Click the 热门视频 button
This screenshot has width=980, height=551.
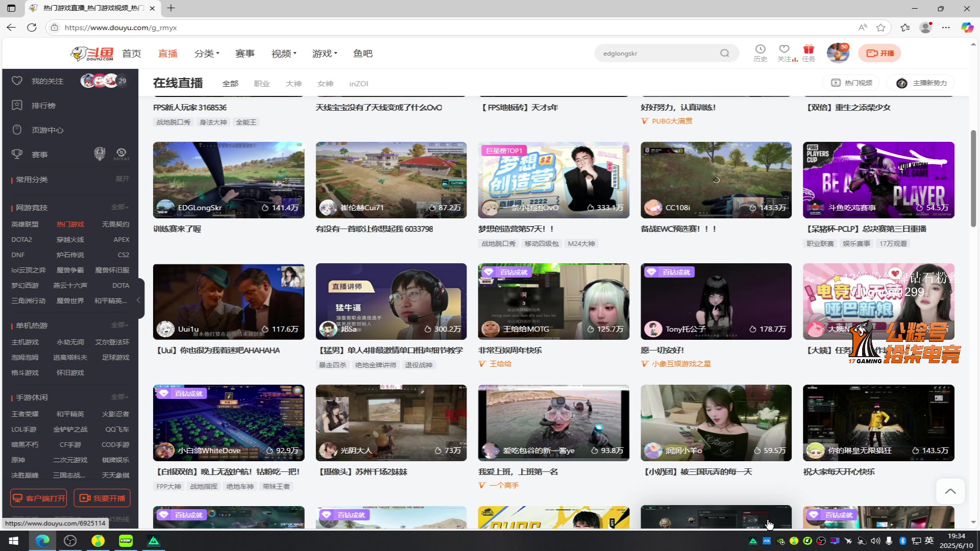[852, 83]
